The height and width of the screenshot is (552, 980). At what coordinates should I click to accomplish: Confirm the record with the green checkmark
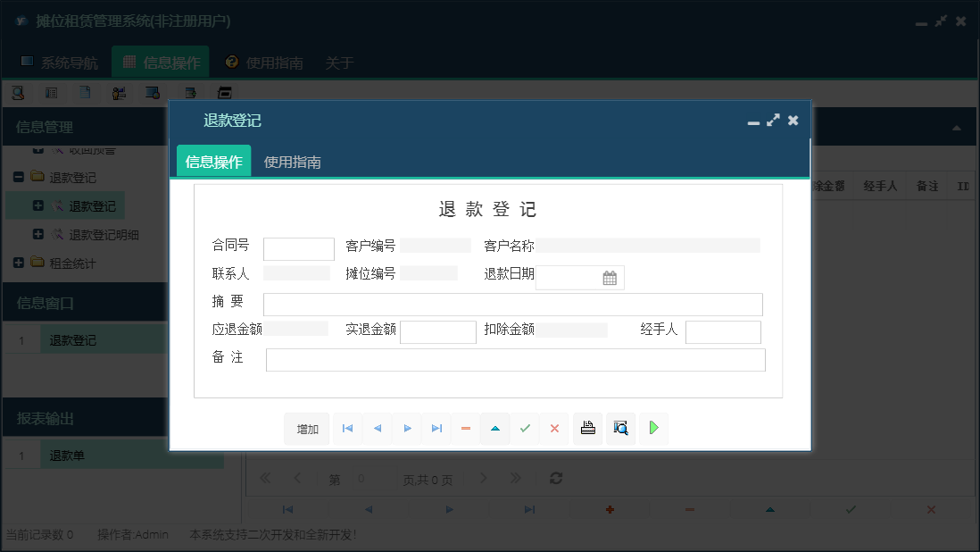[525, 428]
